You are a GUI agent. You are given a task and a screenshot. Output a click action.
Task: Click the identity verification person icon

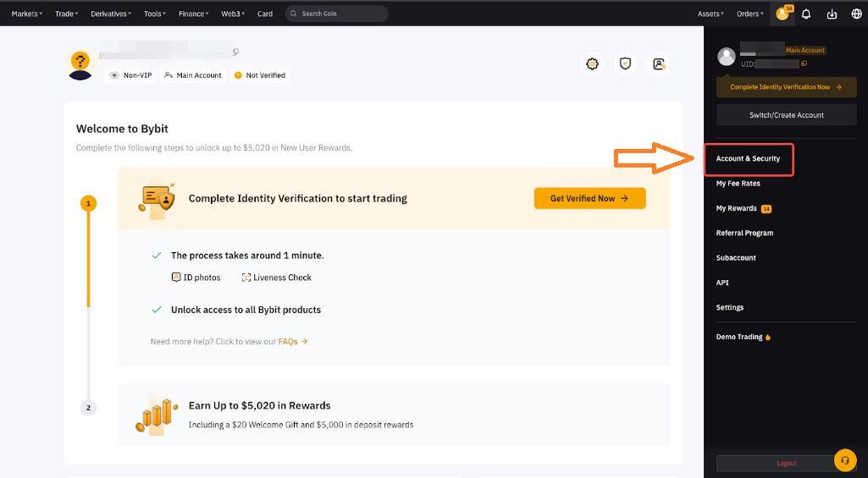point(658,64)
